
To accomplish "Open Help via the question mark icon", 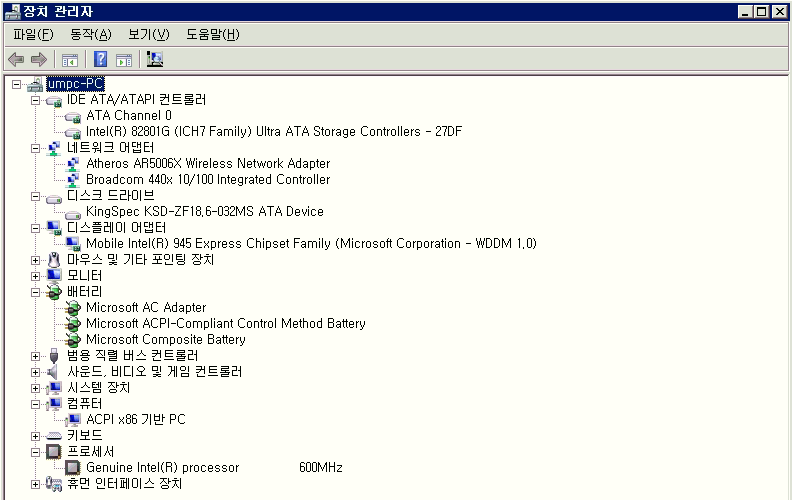I will pyautogui.click(x=101, y=60).
